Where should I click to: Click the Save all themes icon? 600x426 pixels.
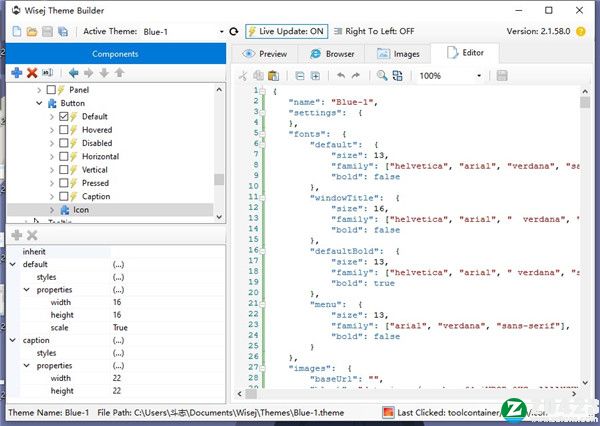pyautogui.click(x=63, y=31)
